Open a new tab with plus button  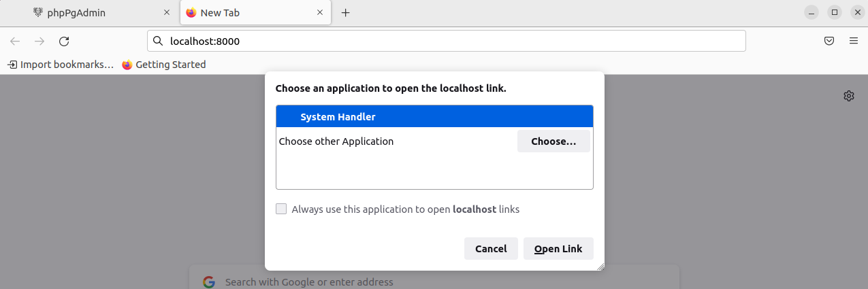[x=345, y=13]
